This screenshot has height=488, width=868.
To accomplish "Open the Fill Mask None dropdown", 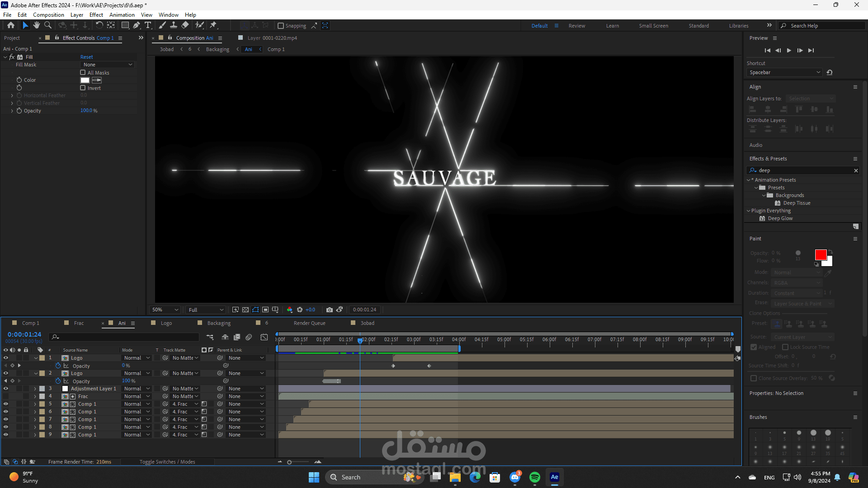I will tap(108, 65).
